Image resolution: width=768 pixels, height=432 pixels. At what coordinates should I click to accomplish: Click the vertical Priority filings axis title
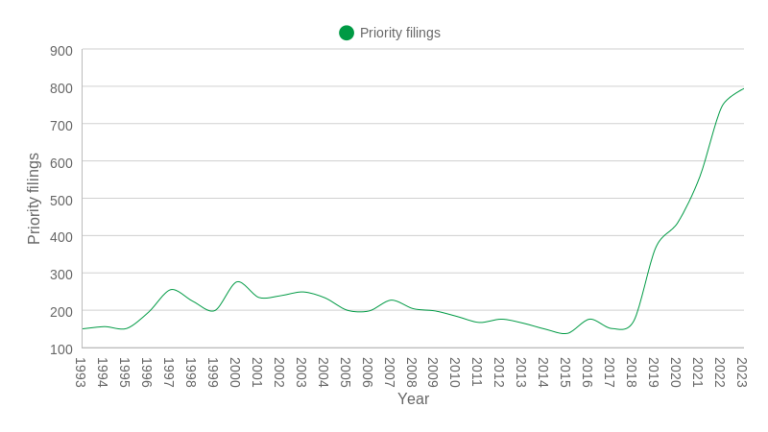34,198
